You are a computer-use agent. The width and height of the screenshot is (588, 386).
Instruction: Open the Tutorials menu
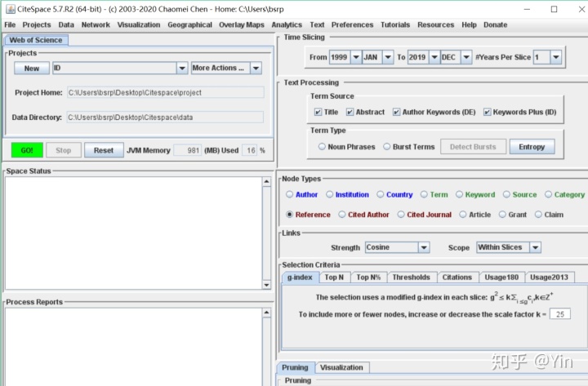coord(395,24)
